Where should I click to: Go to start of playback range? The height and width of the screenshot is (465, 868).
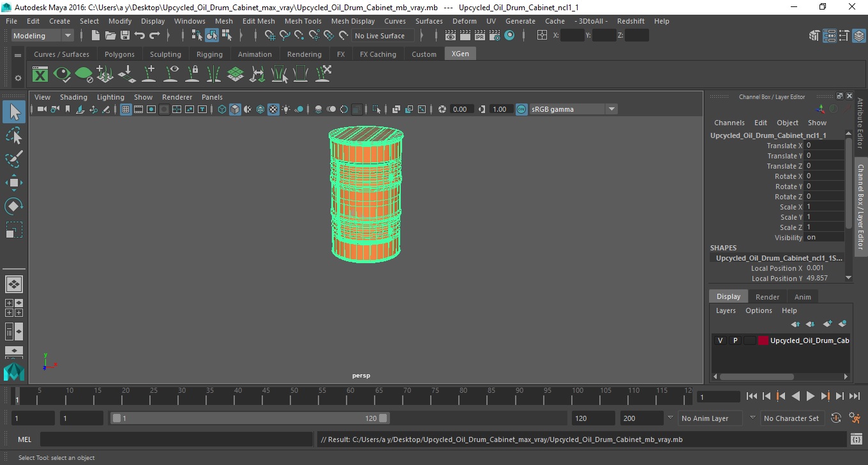752,397
